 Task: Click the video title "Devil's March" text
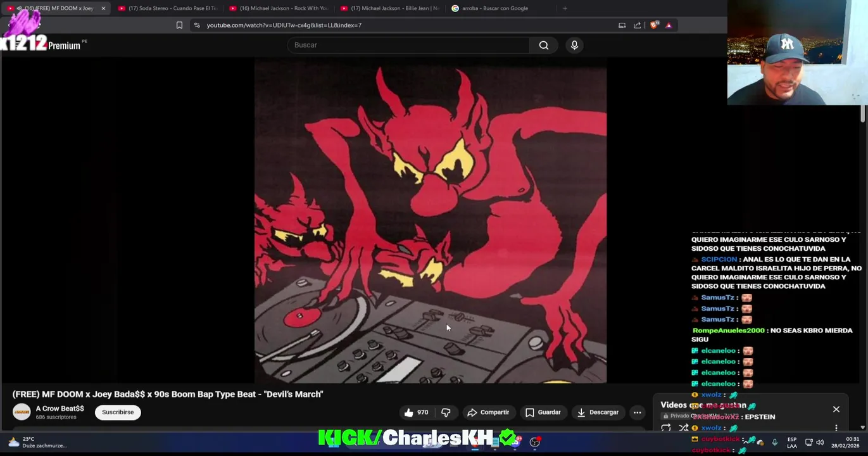click(x=294, y=394)
